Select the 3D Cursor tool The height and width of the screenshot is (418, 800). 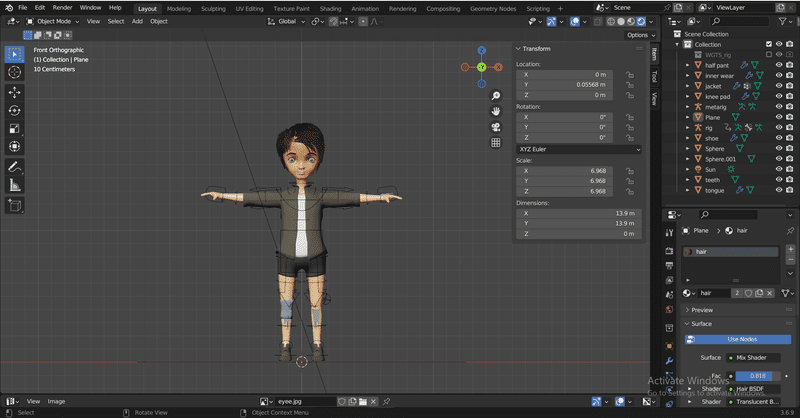click(15, 72)
